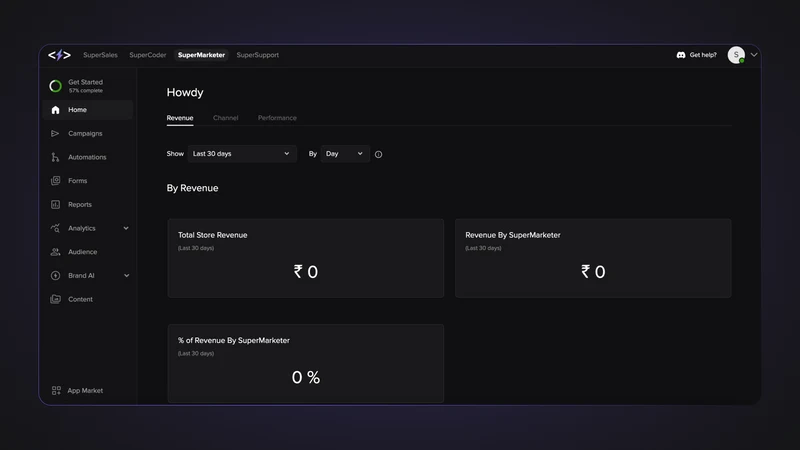
Task: Click the lightning bolt app logo
Action: pyautogui.click(x=59, y=55)
